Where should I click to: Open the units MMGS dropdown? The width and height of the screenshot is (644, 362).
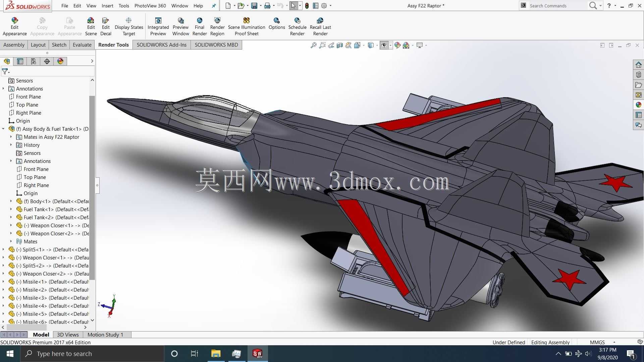(x=614, y=342)
